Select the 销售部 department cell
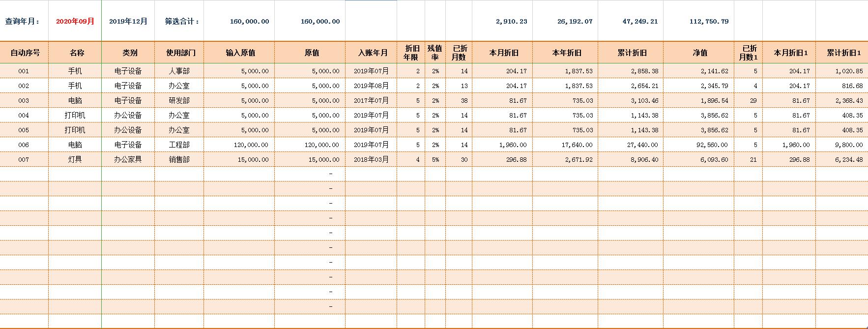Viewport: 868px width, 329px height. click(179, 159)
